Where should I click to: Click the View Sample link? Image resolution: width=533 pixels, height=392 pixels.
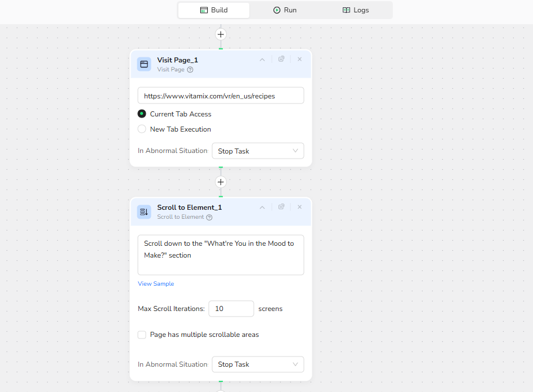click(156, 284)
